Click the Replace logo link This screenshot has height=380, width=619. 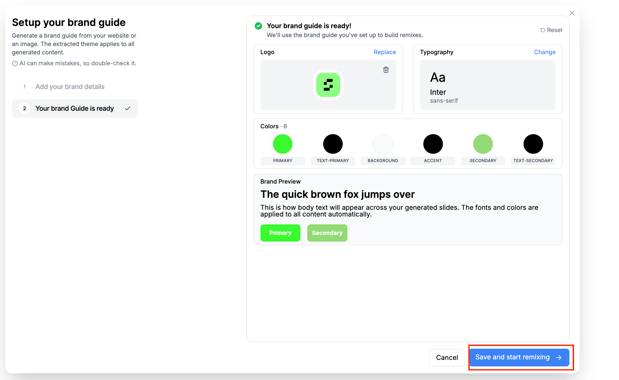click(x=385, y=52)
